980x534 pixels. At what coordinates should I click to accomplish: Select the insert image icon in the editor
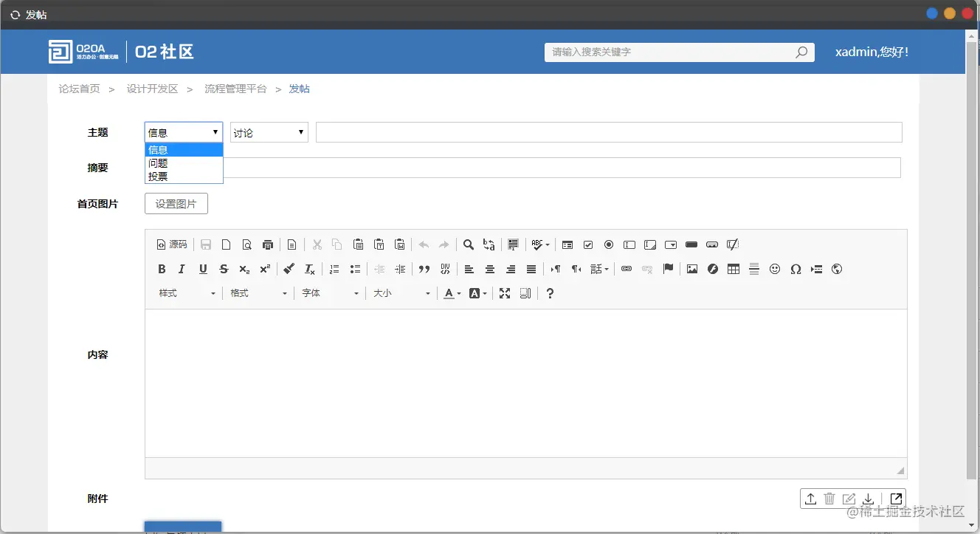(691, 269)
